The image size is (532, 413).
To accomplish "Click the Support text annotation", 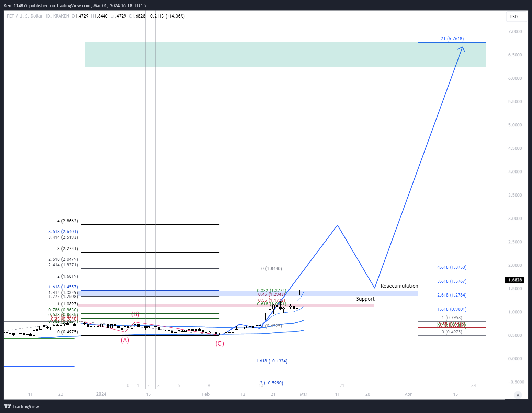I will point(365,299).
